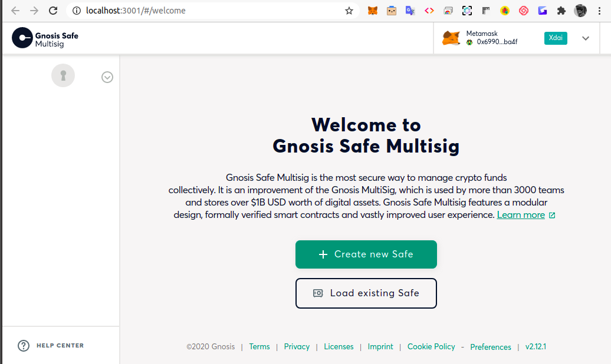Open cookie Preferences in footer
611x364 pixels.
tap(491, 347)
